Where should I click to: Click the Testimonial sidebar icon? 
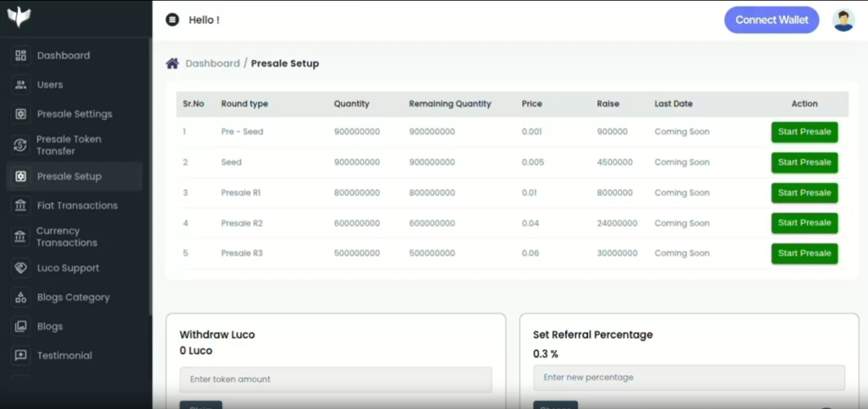[21, 356]
